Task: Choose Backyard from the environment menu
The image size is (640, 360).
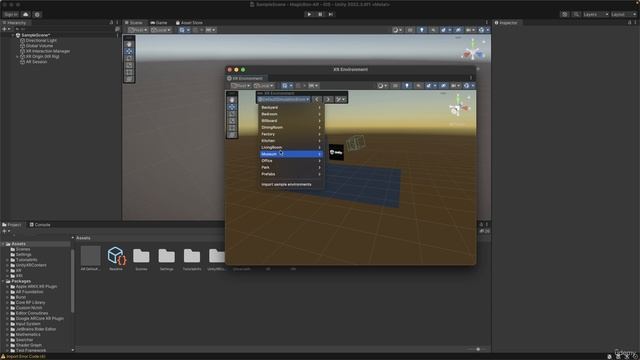Action: coord(291,107)
